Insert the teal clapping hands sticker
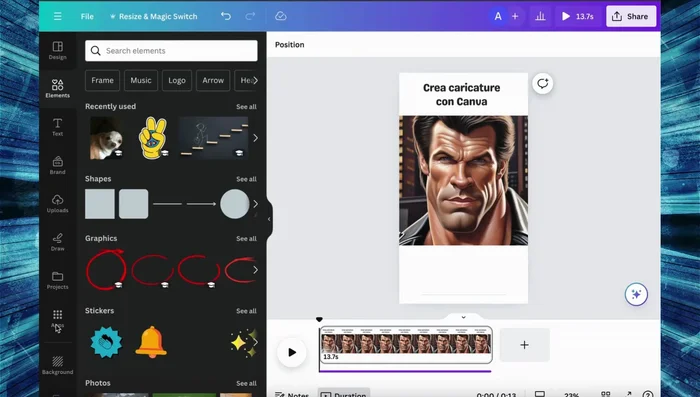 (106, 342)
